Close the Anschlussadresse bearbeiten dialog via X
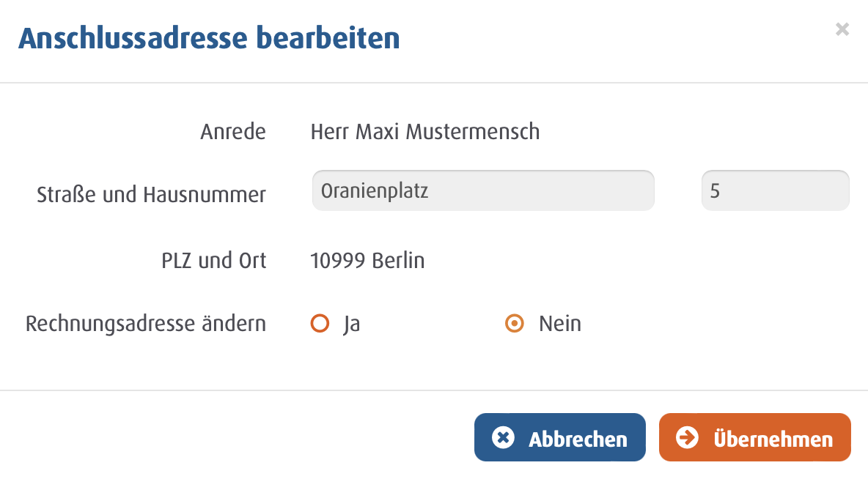Viewport: 868px width, 479px height. [842, 29]
